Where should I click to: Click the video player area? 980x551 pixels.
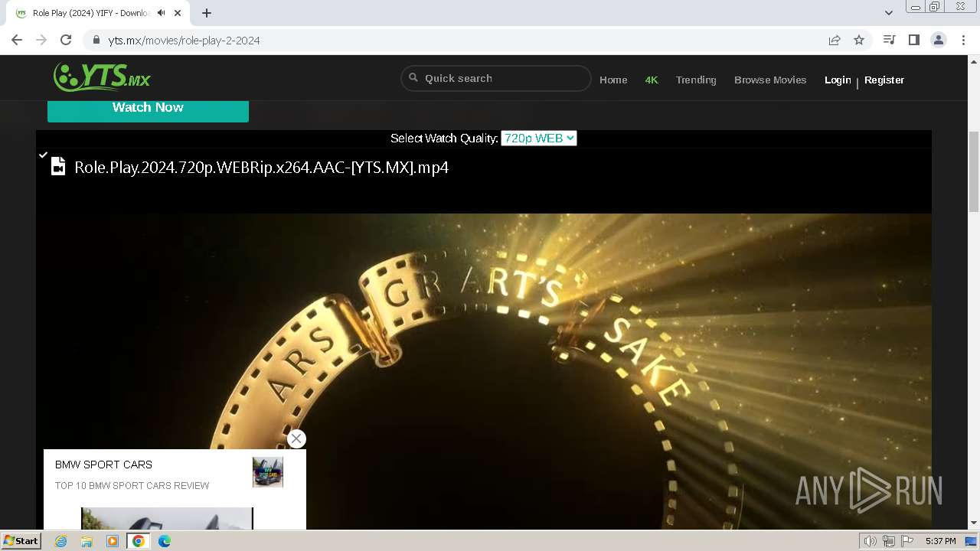coord(484,371)
